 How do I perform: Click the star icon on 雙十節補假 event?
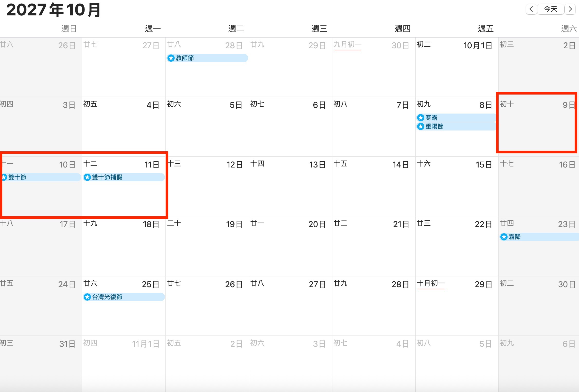coord(87,177)
